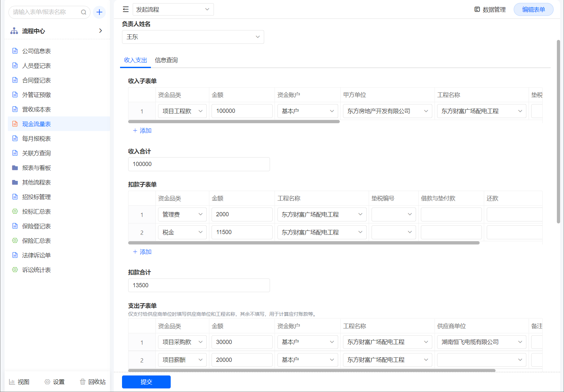Click the plus icon to add a new form
The image size is (564, 392).
click(99, 12)
